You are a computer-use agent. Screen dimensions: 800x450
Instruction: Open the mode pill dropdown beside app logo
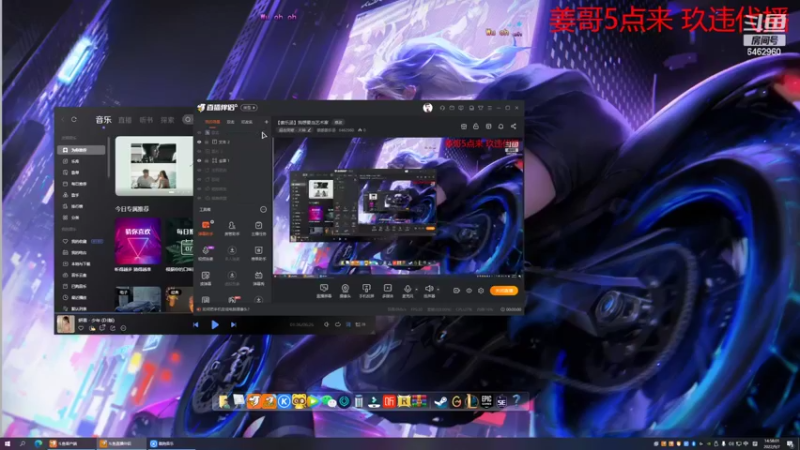click(249, 108)
